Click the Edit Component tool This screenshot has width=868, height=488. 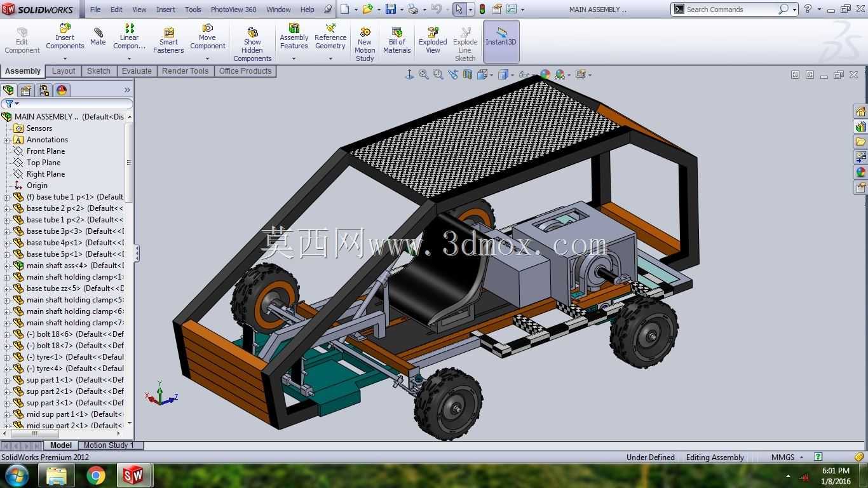point(22,41)
